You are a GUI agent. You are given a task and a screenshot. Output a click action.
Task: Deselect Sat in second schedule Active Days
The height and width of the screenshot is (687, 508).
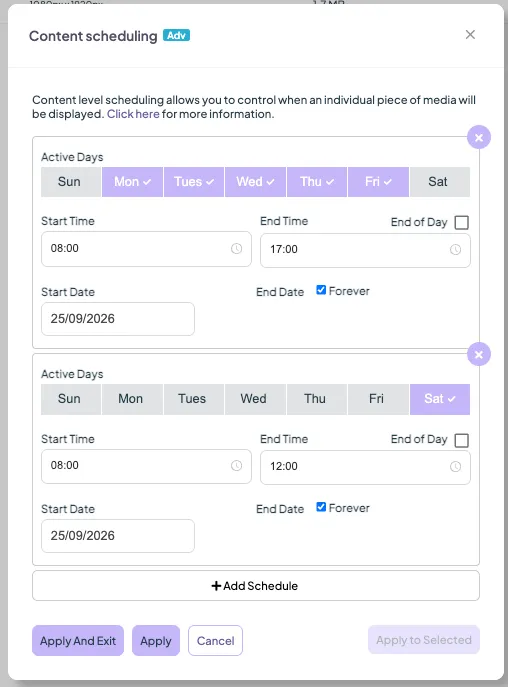click(440, 399)
